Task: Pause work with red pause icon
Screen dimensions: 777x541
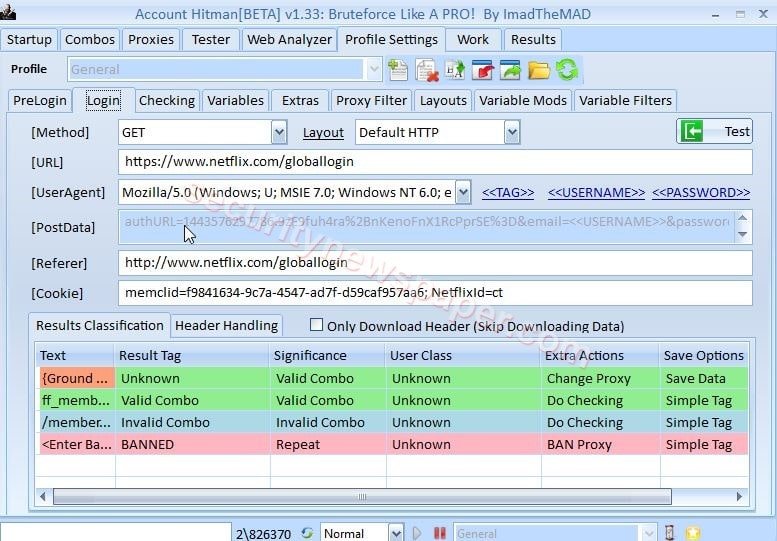Action: [x=440, y=533]
